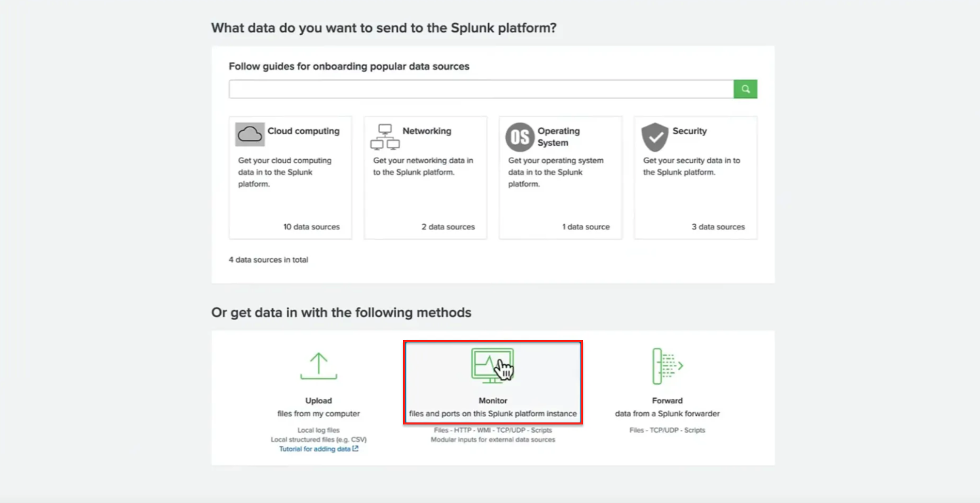Select the Networking data source icon
This screenshot has height=503, width=980.
coord(384,137)
